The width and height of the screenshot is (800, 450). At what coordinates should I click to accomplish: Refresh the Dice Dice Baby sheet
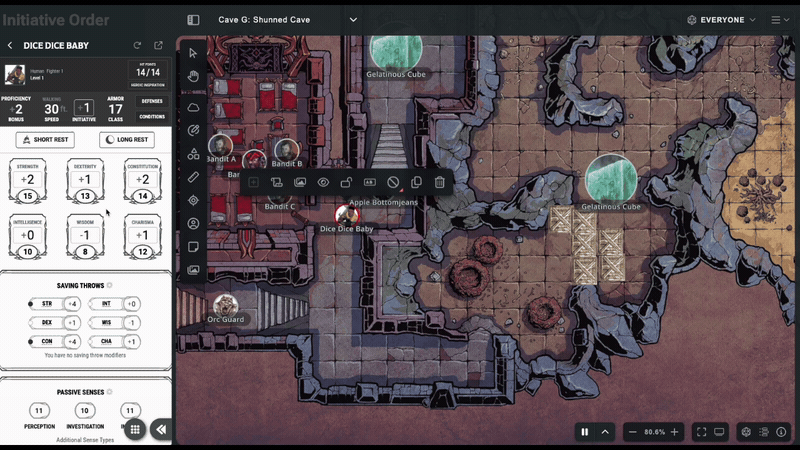pos(137,45)
